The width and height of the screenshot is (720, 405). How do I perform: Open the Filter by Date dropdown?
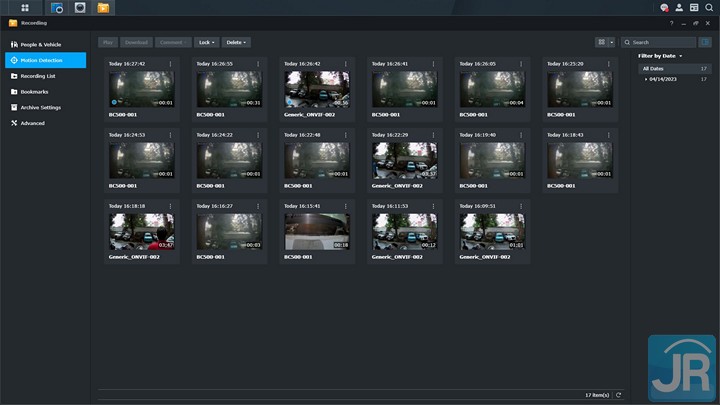[x=661, y=55]
